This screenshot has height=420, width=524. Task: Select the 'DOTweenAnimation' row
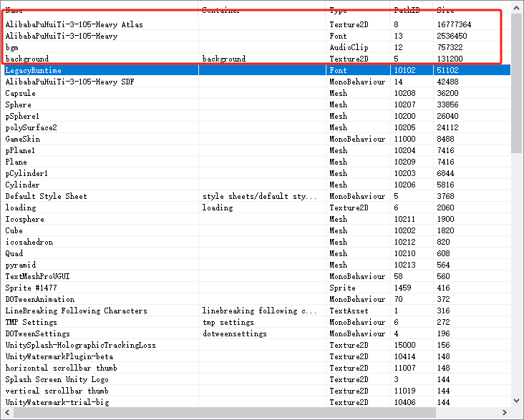click(256, 299)
